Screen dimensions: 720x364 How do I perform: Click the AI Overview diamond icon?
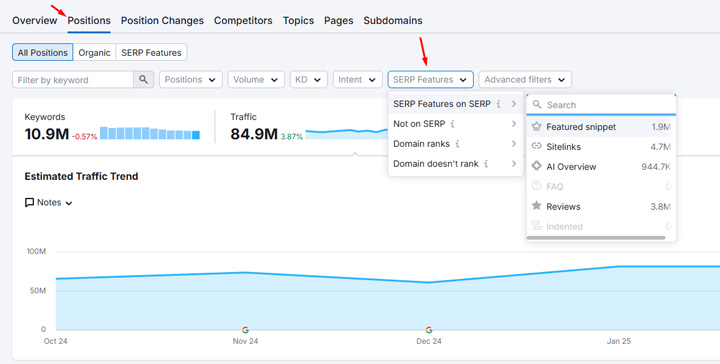pos(536,166)
